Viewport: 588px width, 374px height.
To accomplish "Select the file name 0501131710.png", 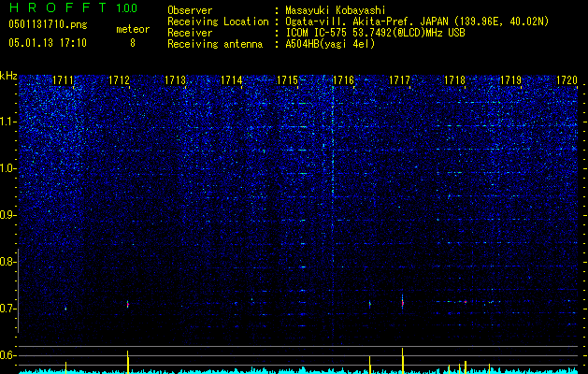I will [48, 25].
